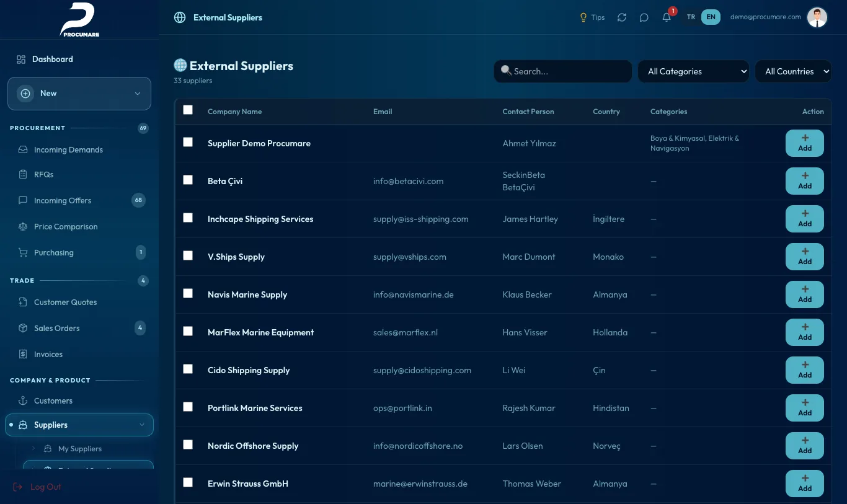
Task: Click the supplier search field
Action: click(563, 71)
